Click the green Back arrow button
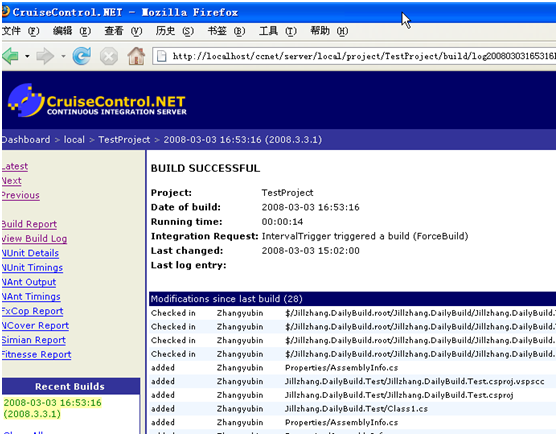 coord(10,56)
